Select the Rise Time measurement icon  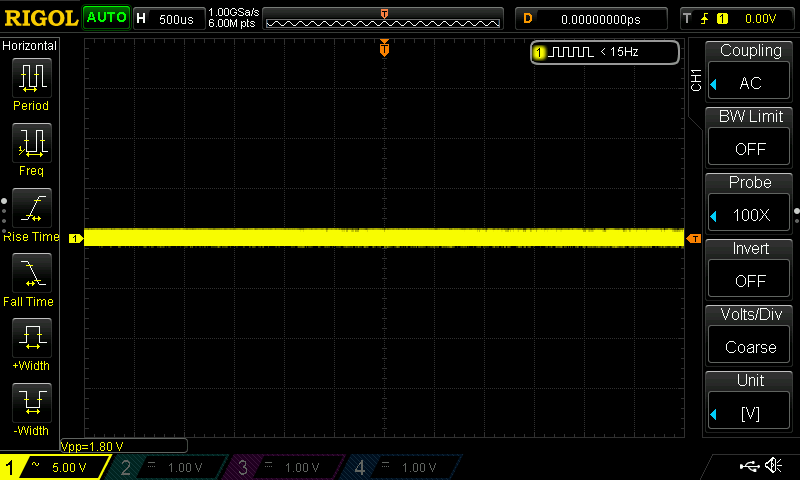point(32,208)
